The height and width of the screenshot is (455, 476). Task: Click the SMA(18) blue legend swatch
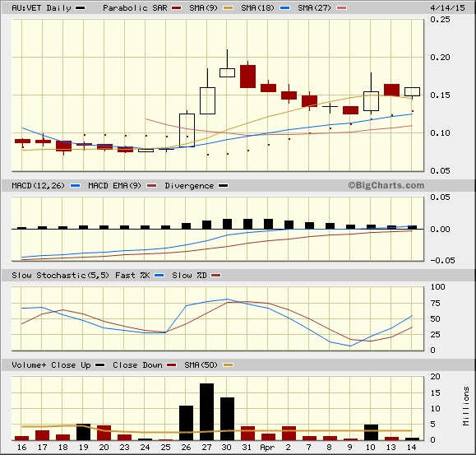click(x=285, y=8)
